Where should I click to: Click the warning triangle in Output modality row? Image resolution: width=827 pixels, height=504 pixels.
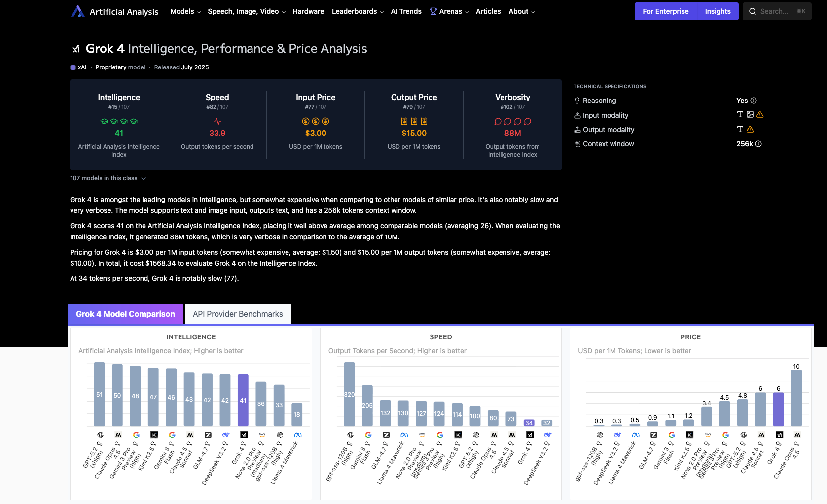click(x=750, y=129)
